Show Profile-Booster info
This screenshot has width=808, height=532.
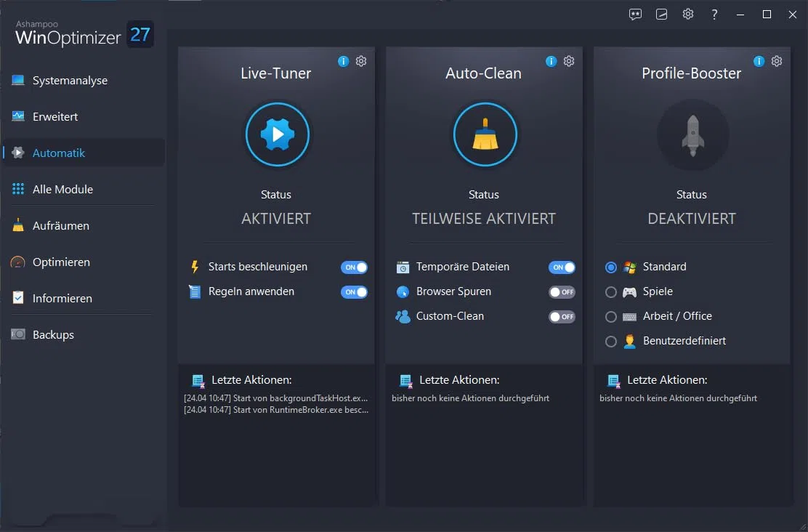(759, 61)
